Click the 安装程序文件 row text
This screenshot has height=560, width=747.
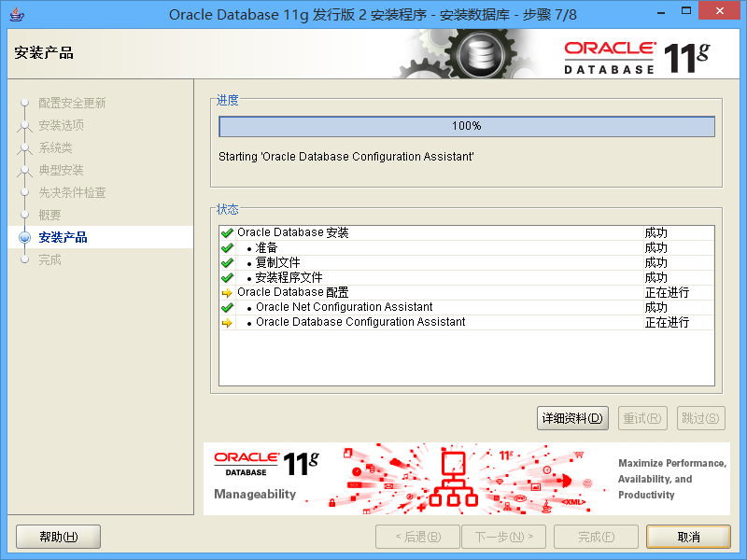[289, 277]
